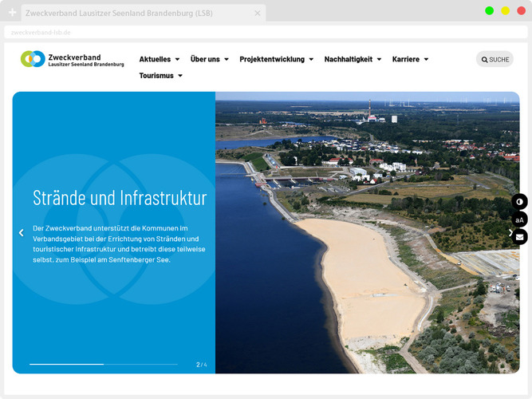Advance to next slide with right arrow

(510, 233)
